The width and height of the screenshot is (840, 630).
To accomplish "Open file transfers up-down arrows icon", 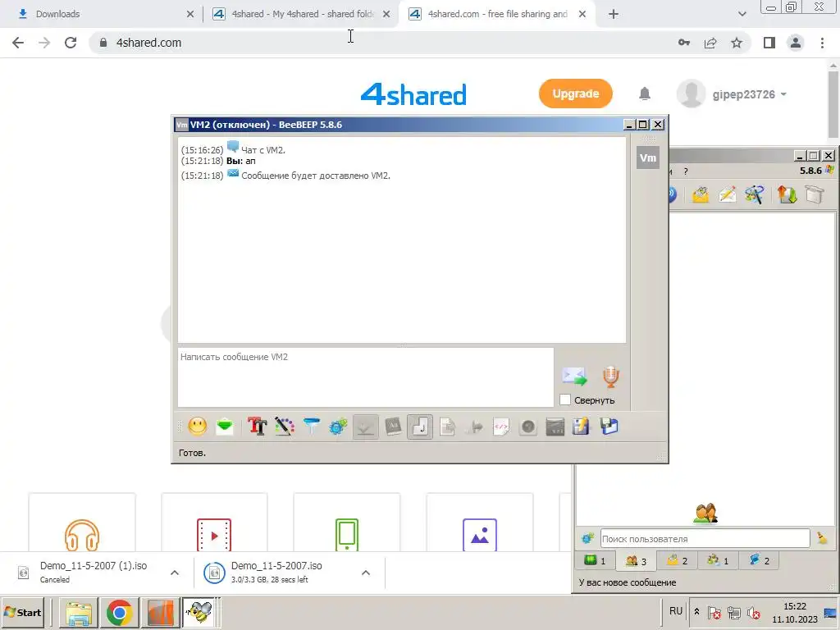I will (787, 194).
